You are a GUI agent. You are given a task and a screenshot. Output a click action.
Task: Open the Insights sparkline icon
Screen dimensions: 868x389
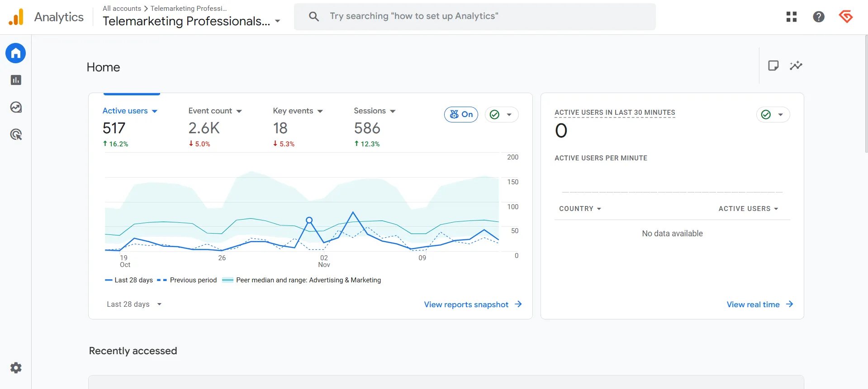[x=796, y=66]
